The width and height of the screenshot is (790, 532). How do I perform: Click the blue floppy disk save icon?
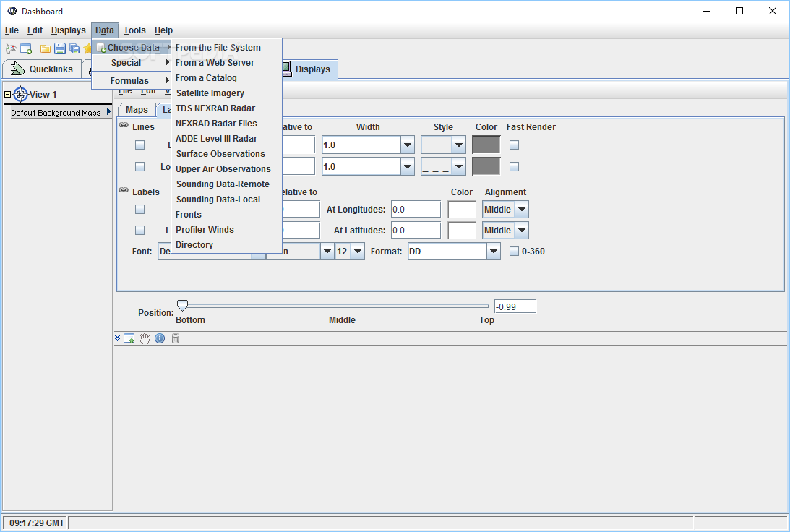(60, 49)
